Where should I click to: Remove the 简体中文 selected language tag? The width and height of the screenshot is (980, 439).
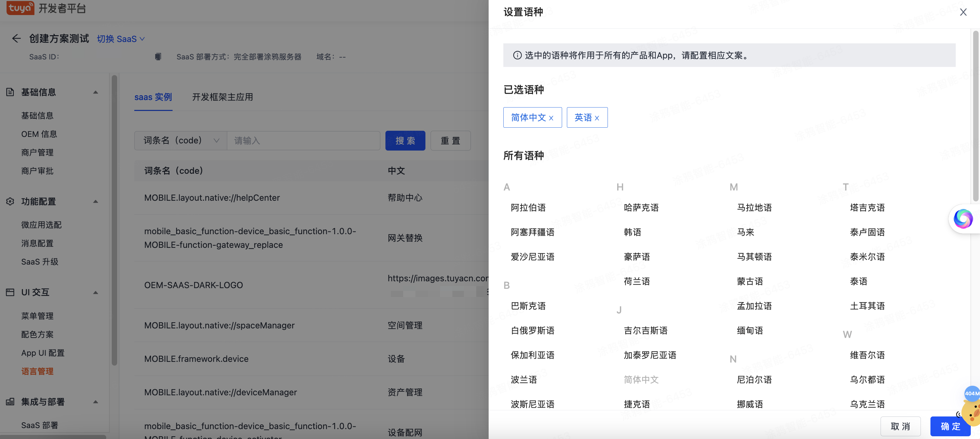551,118
